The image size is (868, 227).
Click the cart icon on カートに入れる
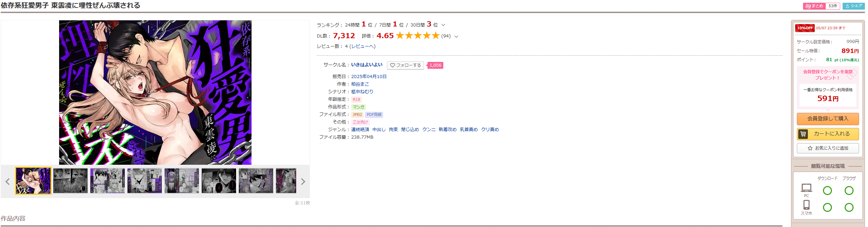[803, 134]
